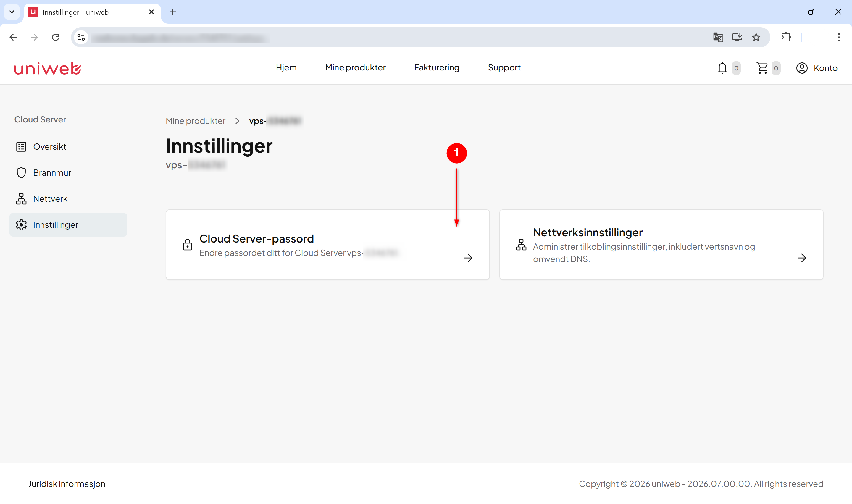The width and height of the screenshot is (852, 504).
Task: Click the arrow on Nettverksinnstillinger card
Action: click(x=801, y=258)
